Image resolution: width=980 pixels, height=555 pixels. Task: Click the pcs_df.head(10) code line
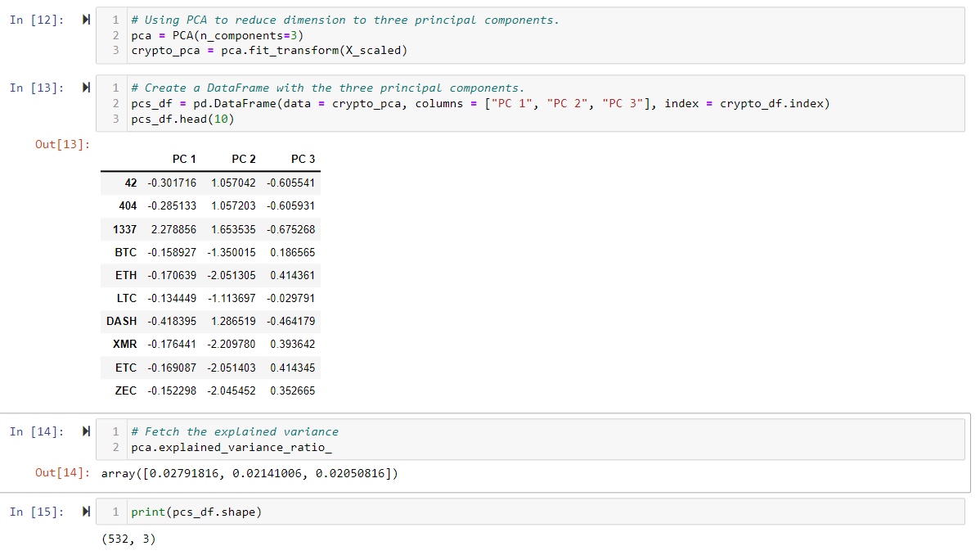coord(182,119)
